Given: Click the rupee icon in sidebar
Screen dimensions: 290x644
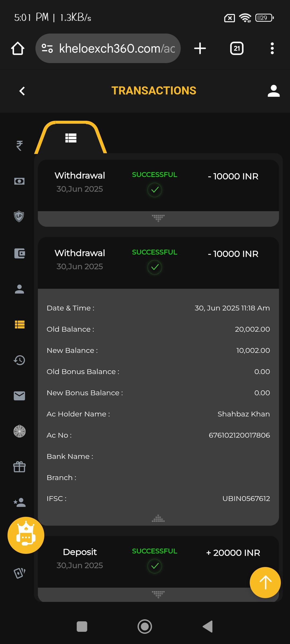Looking at the screenshot, I should point(19,146).
